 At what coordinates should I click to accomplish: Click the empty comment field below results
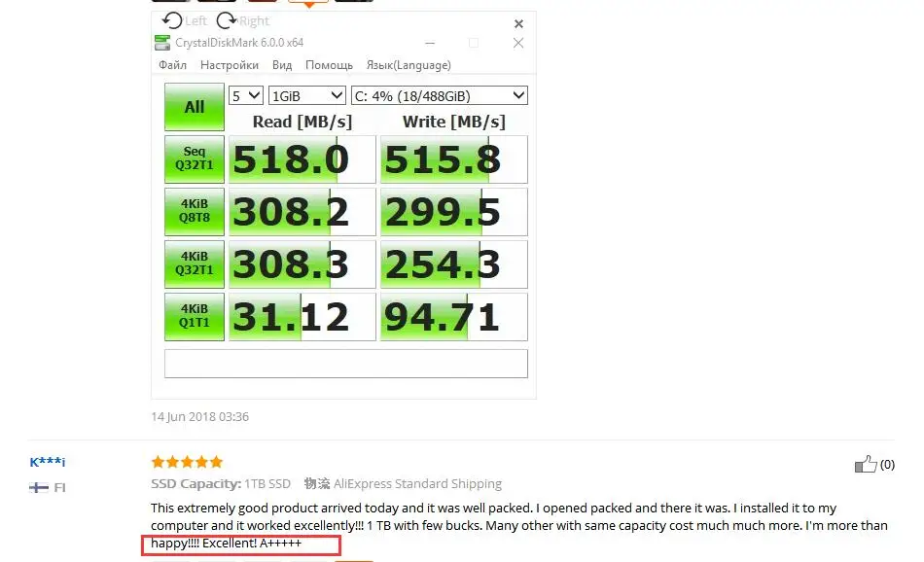[346, 364]
